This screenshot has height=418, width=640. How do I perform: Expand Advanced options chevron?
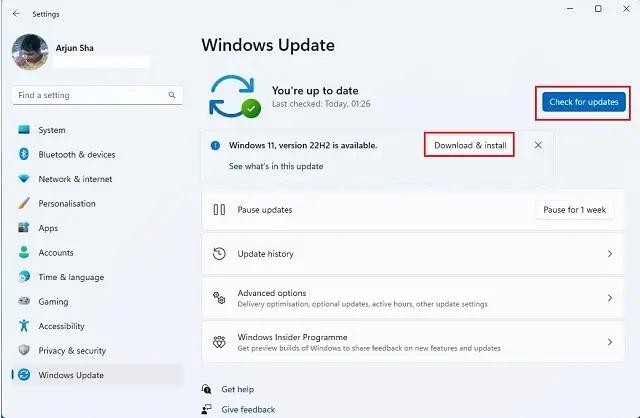[609, 298]
